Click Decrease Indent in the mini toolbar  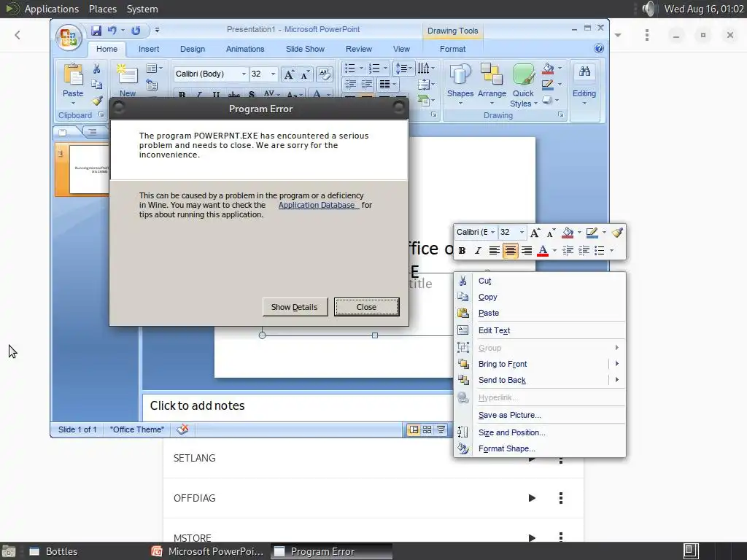pos(568,251)
